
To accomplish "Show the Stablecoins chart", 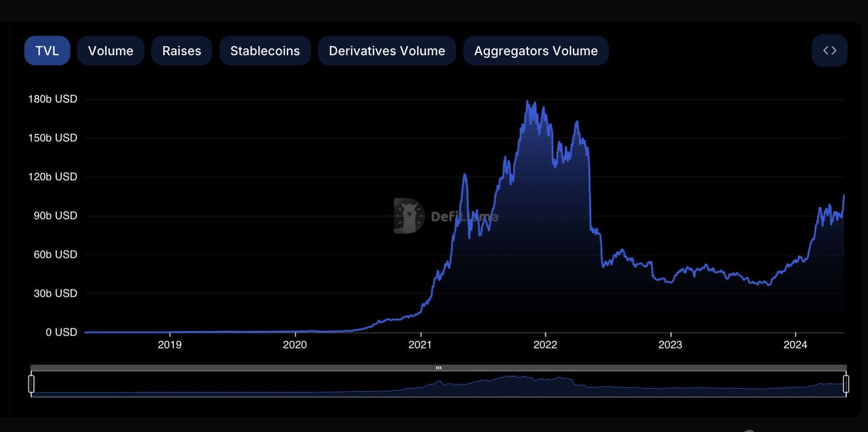I will click(265, 51).
